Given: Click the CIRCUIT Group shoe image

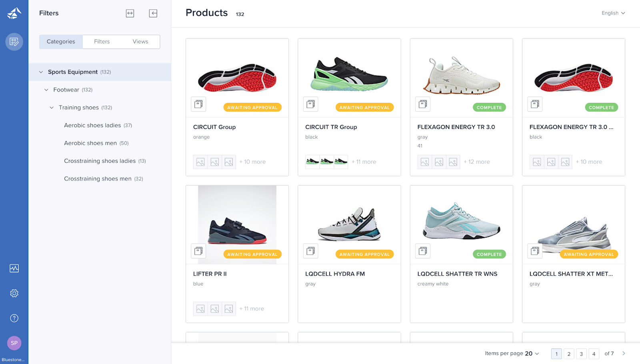Looking at the screenshot, I should (x=237, y=77).
